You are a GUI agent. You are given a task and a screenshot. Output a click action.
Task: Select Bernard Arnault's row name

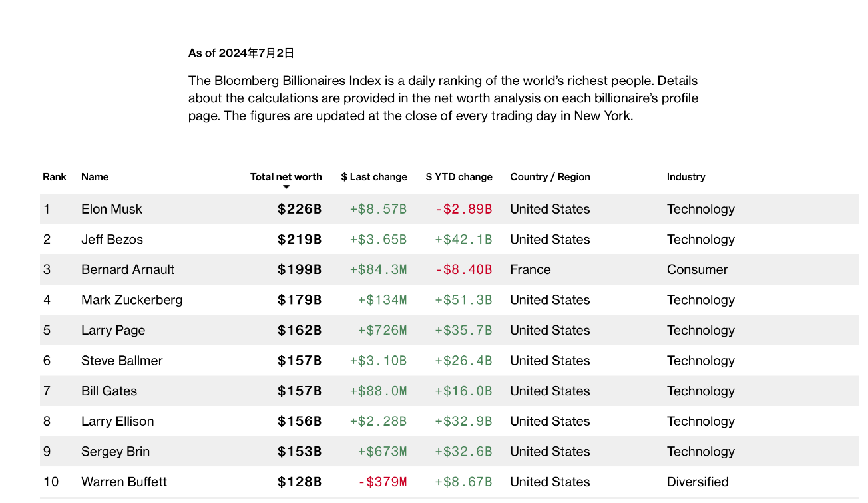pos(128,269)
